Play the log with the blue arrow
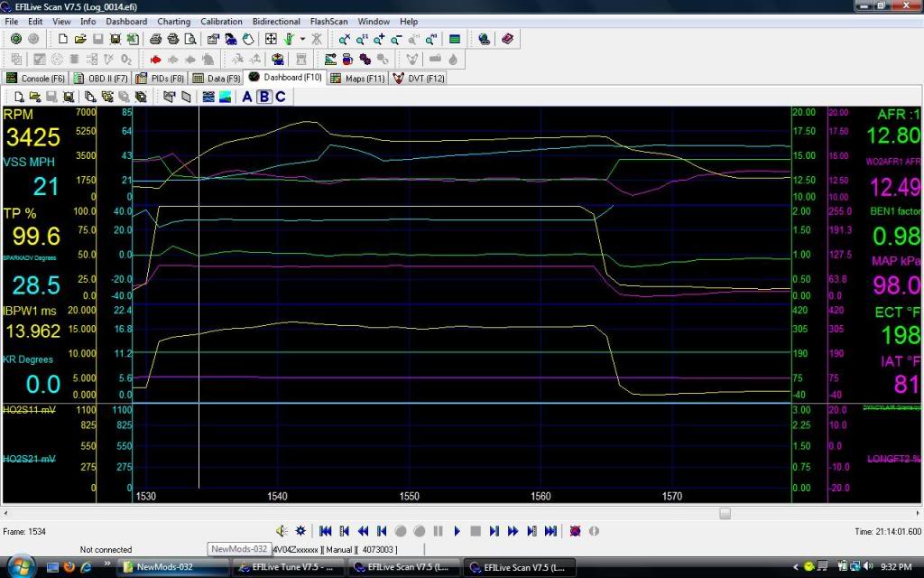The image size is (924, 578). pos(457,531)
